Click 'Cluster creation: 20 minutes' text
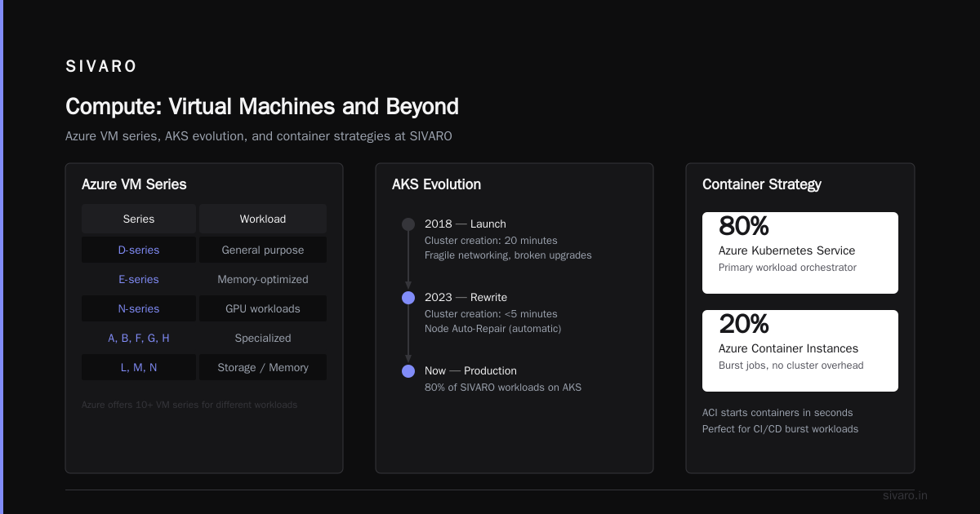The image size is (980, 514). (491, 240)
